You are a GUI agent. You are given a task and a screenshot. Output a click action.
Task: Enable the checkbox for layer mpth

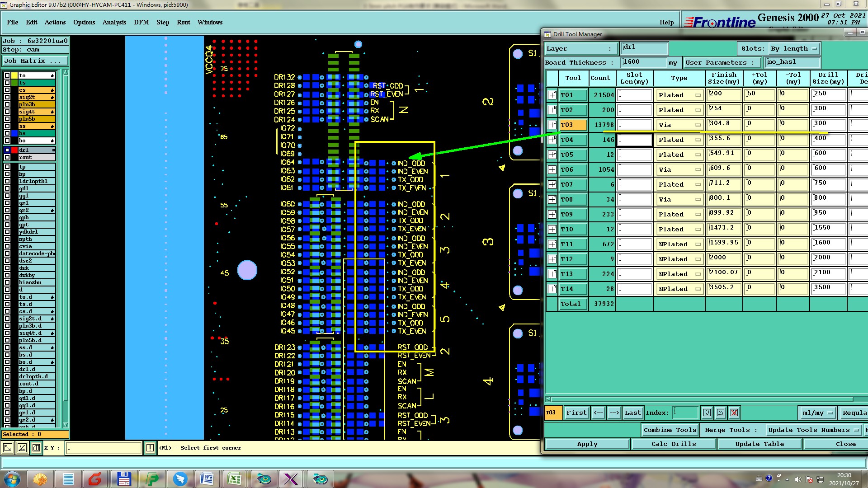(7, 239)
